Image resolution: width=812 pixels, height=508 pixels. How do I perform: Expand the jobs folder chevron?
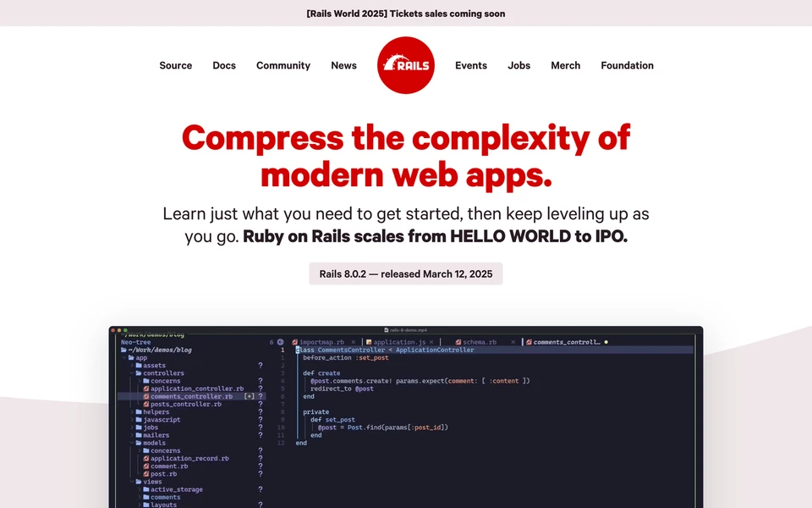click(132, 428)
